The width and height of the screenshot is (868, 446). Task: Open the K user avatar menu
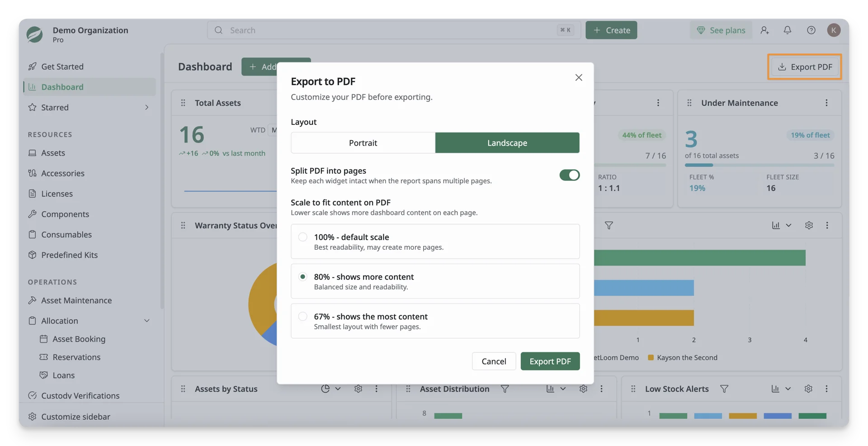tap(834, 30)
